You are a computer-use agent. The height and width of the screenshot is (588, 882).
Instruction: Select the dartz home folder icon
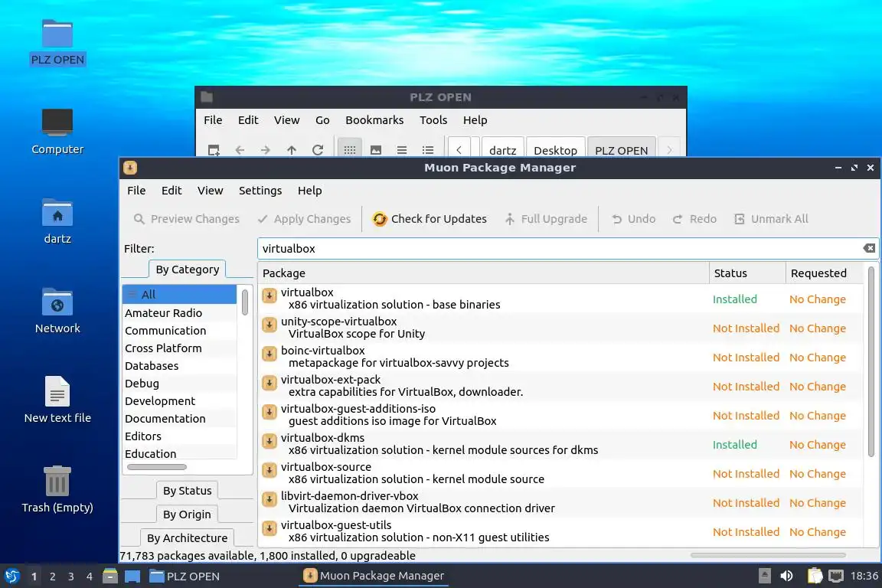[57, 213]
